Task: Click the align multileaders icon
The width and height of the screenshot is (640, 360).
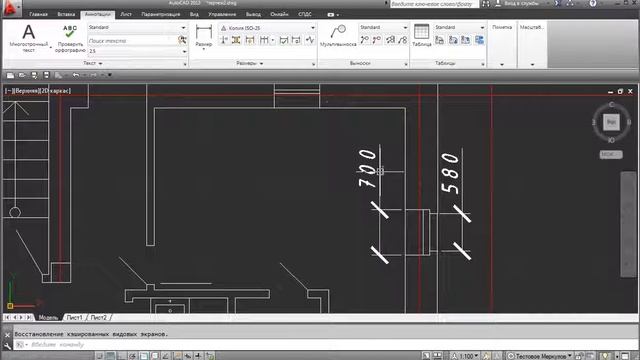Action: click(391, 40)
